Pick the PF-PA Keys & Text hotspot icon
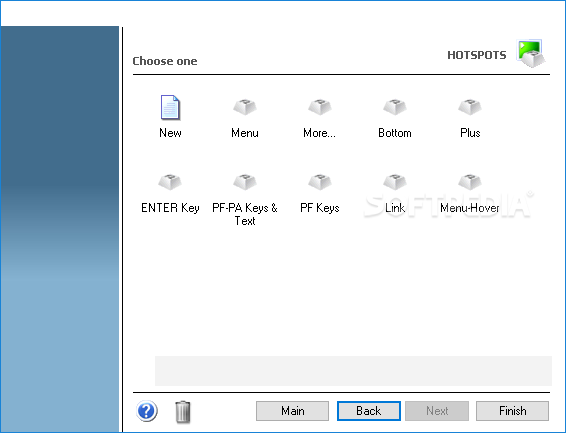Image resolution: width=566 pixels, height=433 pixels. pyautogui.click(x=245, y=182)
